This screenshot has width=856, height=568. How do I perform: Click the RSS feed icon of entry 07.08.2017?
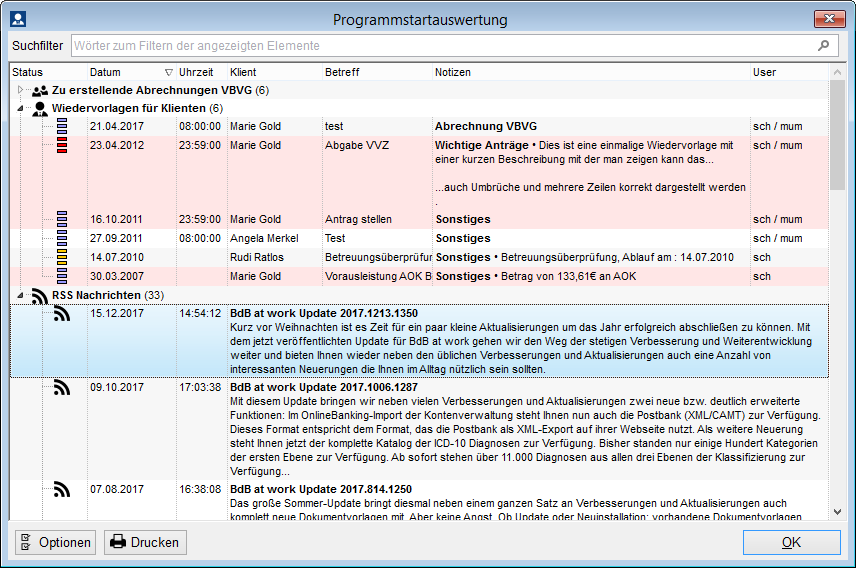(x=62, y=489)
